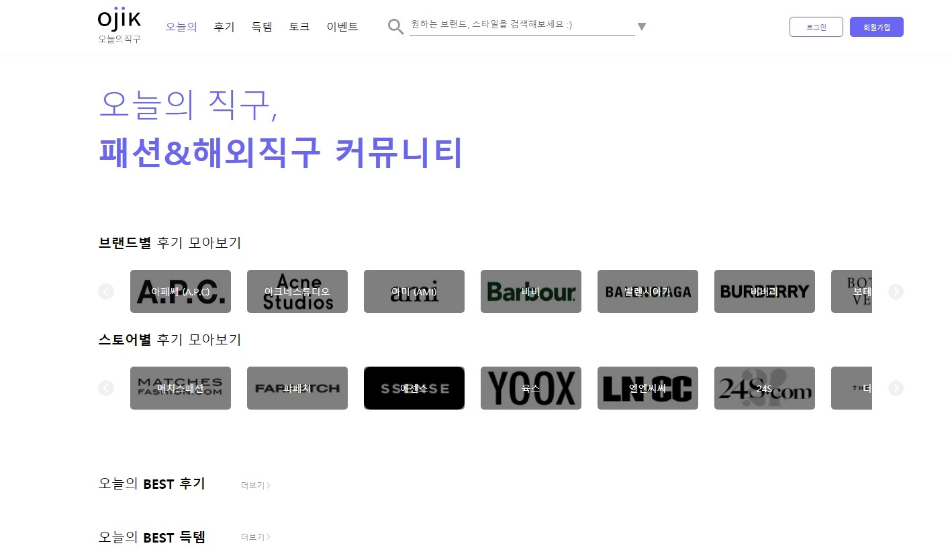This screenshot has height=560, width=952.
Task: Expand 더보기 next to BEST 후기
Action: (x=256, y=485)
